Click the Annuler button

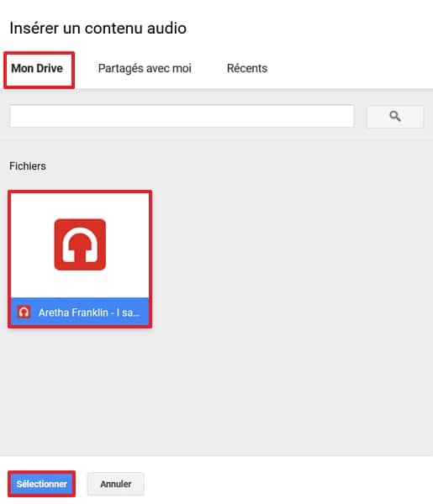point(115,484)
